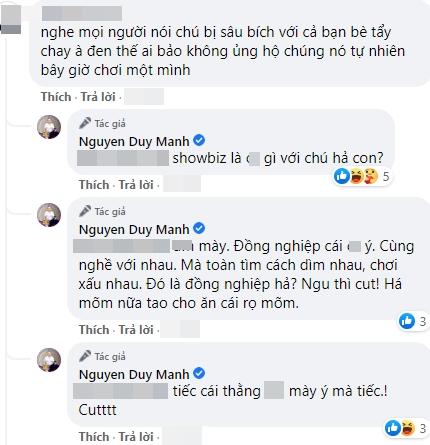Reply to the top comment with Trả lời

[98, 97]
